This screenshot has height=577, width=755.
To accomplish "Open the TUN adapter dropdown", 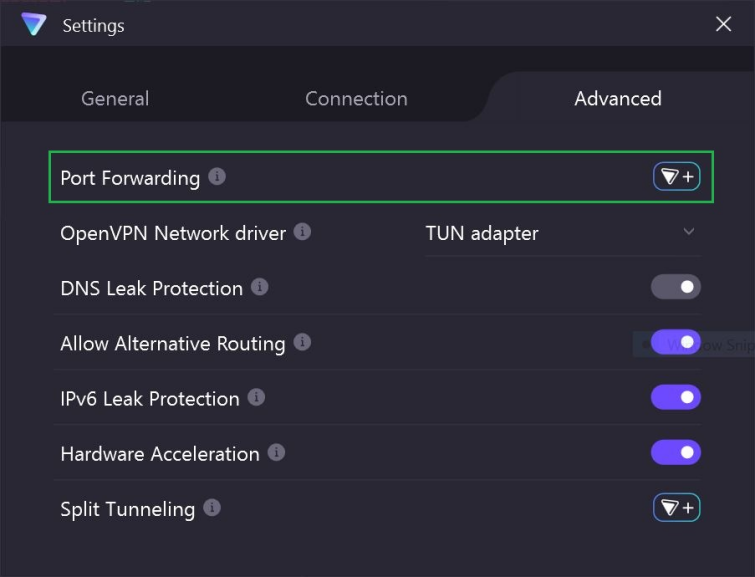I will pyautogui.click(x=560, y=234).
